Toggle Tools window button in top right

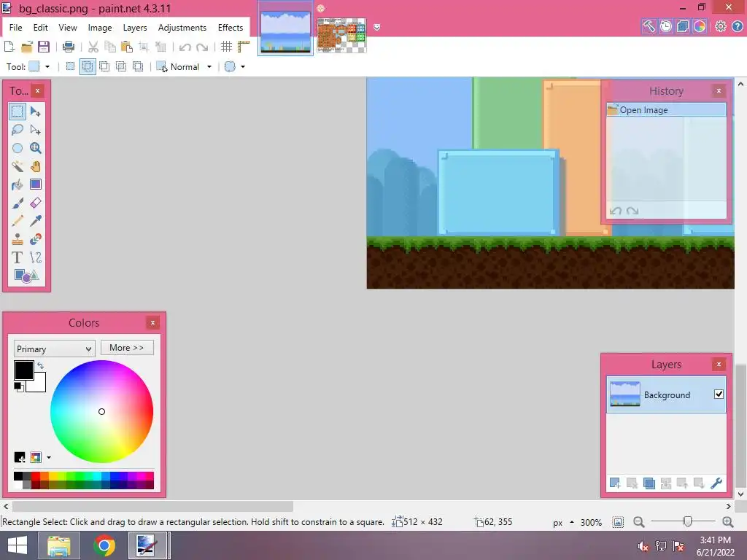[x=649, y=27]
